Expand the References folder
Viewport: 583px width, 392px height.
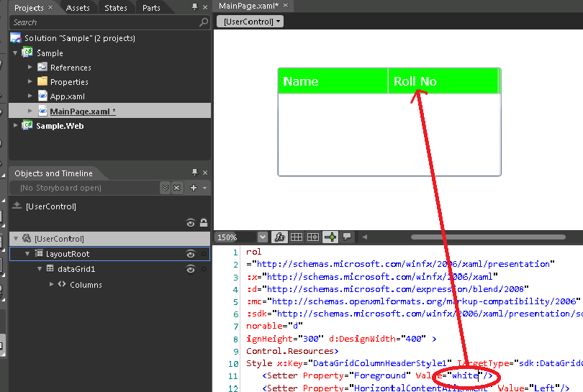30,68
